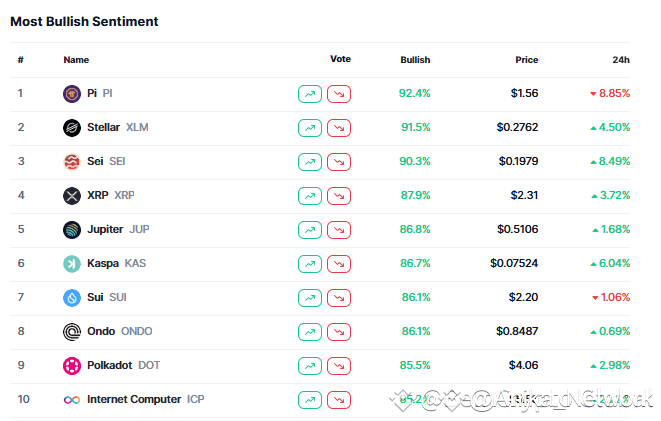The width and height of the screenshot is (661, 421).
Task: Click the Stellar XLM logo icon
Action: pos(71,128)
